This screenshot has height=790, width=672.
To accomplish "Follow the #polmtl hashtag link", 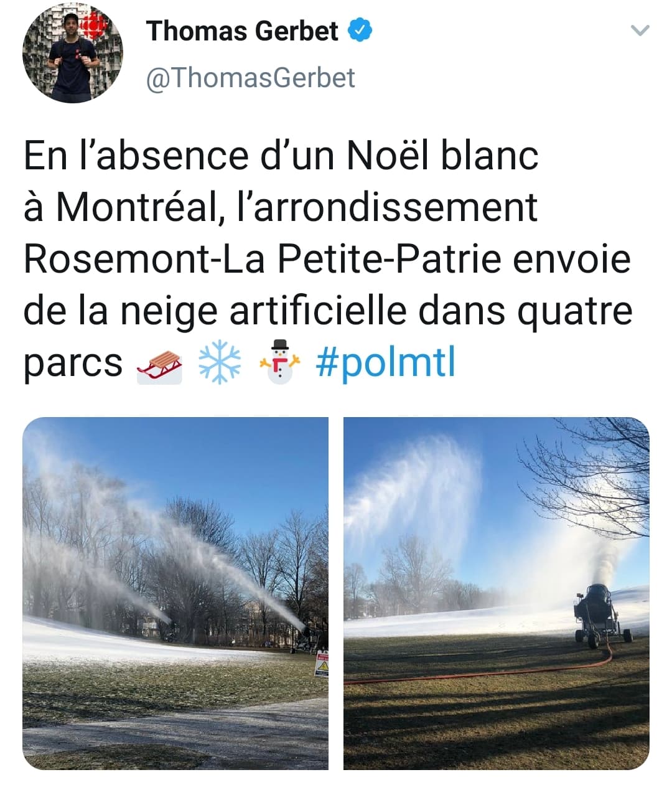I will 386,362.
